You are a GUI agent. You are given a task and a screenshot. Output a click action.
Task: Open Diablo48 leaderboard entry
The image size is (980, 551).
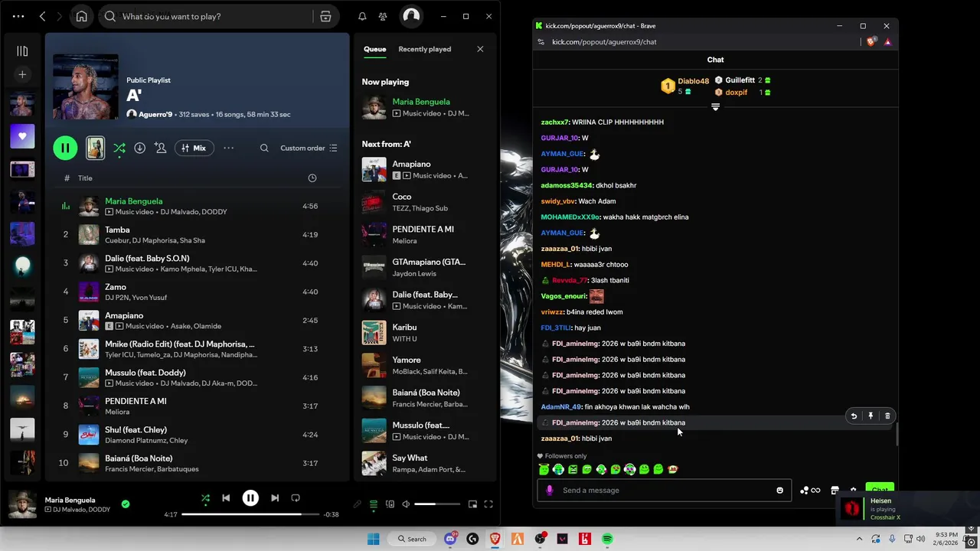point(685,86)
